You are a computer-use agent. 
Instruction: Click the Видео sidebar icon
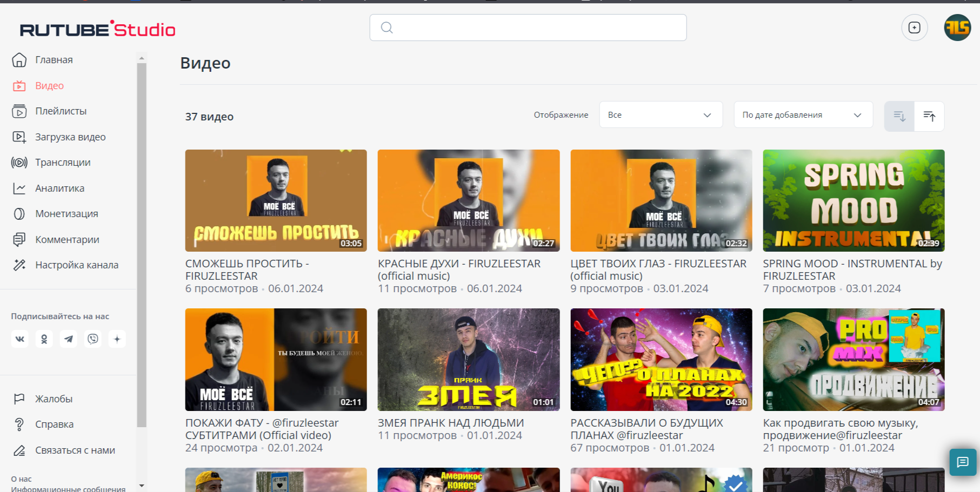point(19,86)
